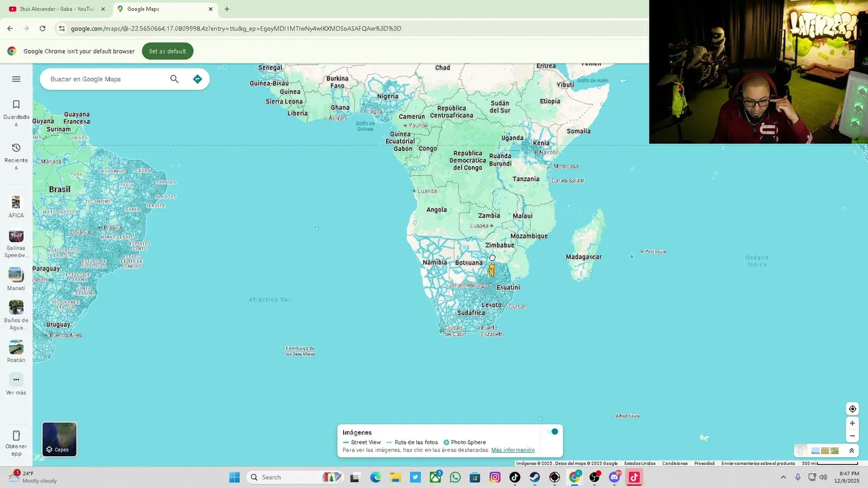The height and width of the screenshot is (488, 868).
Task: Open Instagram from the taskbar
Action: (495, 477)
